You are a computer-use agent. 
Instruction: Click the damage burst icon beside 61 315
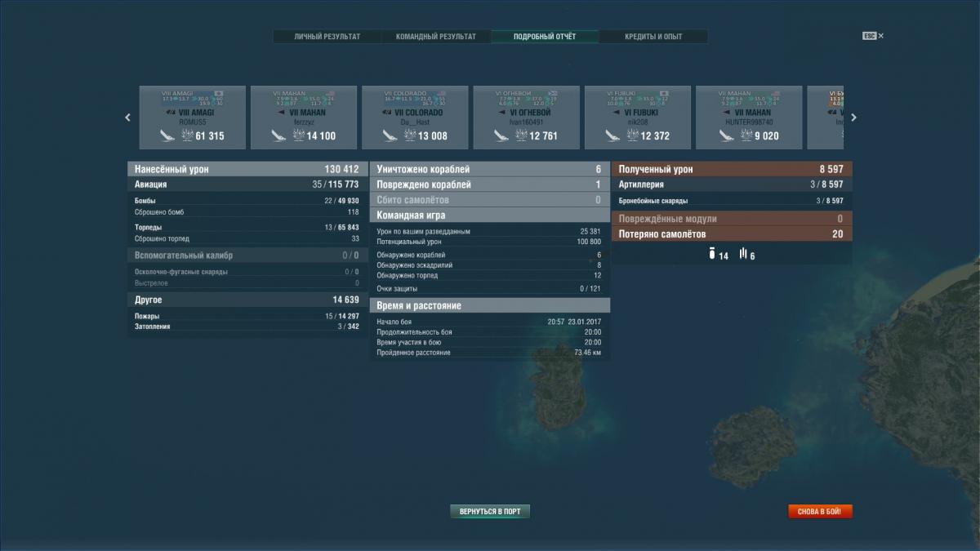coord(186,136)
